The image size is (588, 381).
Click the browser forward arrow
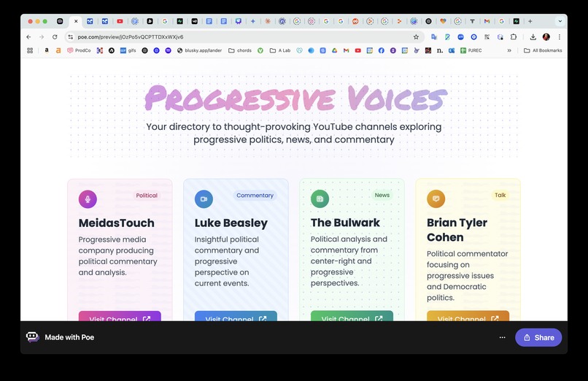tap(42, 36)
